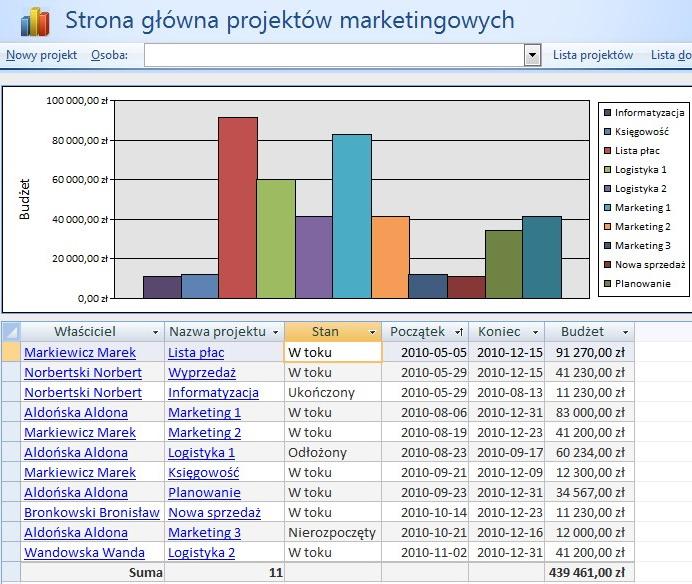Click start date 2010-08-06

pos(425,413)
